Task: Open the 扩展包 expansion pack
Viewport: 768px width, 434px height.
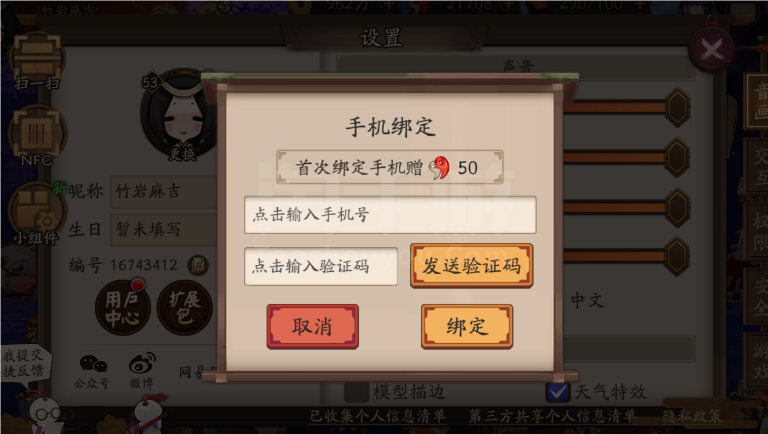Action: pos(185,308)
